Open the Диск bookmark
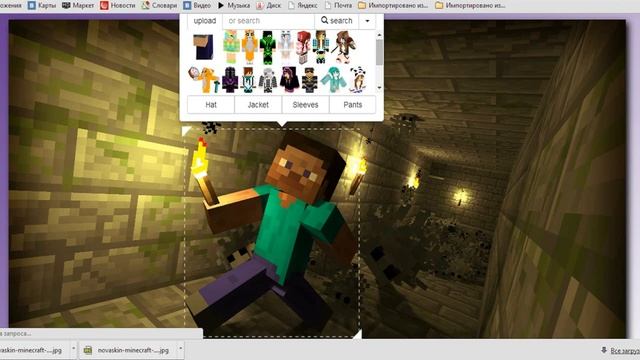Screen dimensions: 640x360 click(269, 5)
